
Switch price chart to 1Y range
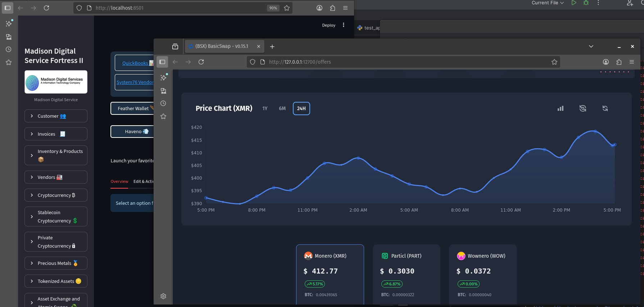tap(265, 108)
